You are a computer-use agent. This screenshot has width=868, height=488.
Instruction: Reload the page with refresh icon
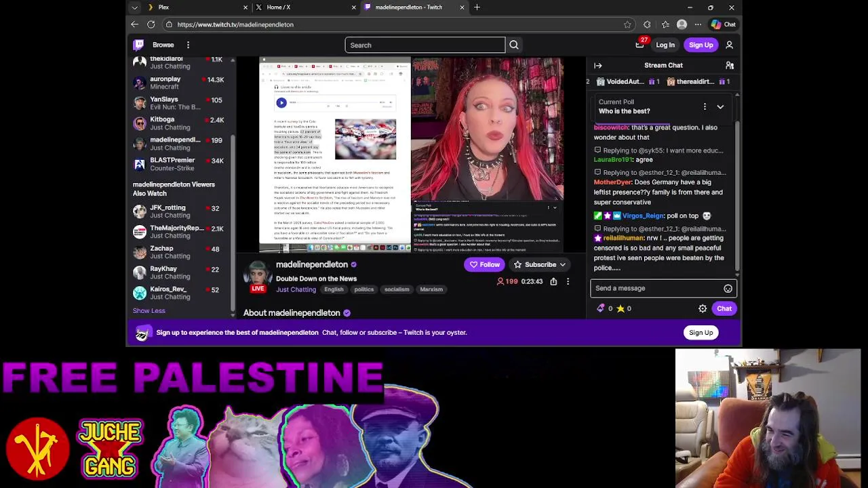151,24
